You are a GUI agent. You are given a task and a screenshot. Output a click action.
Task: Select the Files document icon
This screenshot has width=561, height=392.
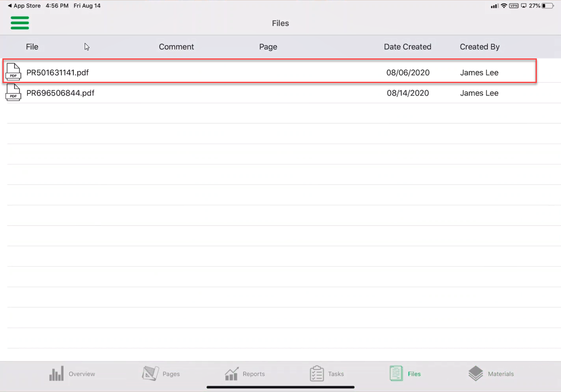tap(396, 373)
